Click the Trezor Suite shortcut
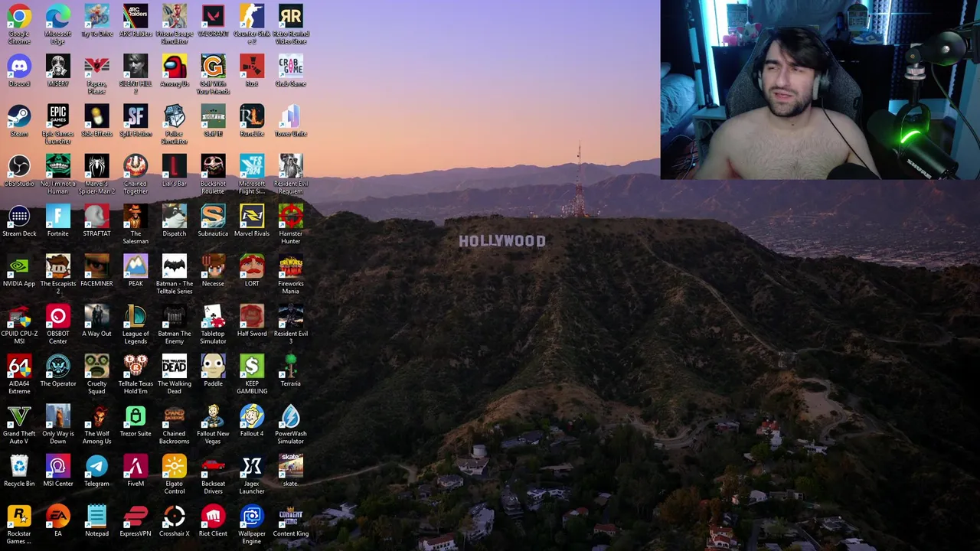 coord(136,416)
